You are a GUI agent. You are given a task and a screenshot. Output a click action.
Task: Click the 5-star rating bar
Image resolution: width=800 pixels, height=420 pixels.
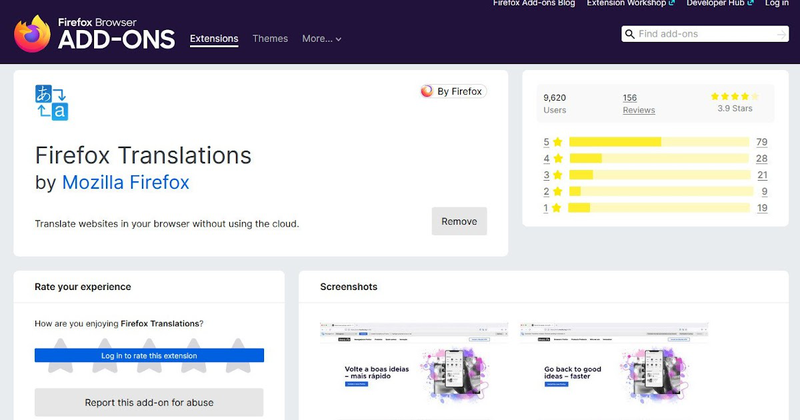coord(659,142)
